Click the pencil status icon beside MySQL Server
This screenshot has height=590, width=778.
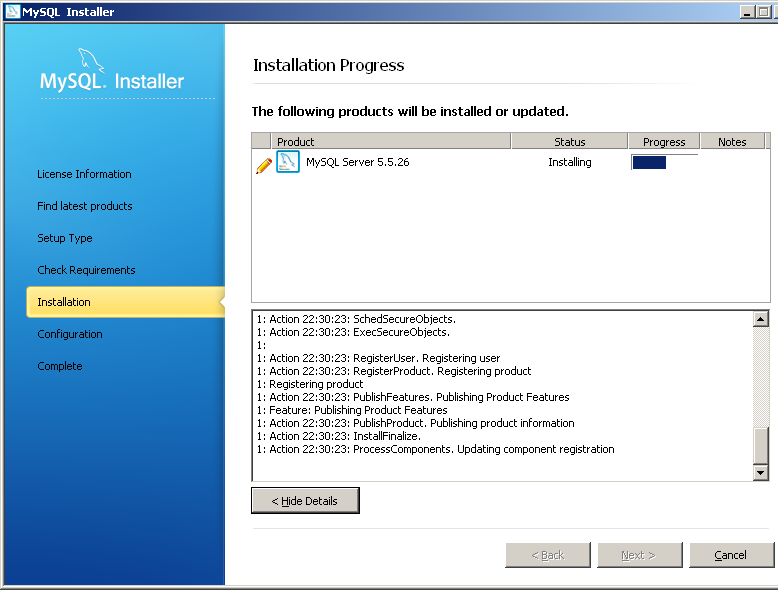click(263, 165)
